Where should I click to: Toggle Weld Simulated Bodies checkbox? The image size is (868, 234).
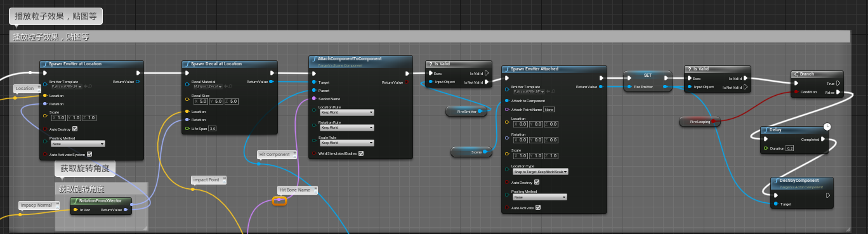[361, 153]
